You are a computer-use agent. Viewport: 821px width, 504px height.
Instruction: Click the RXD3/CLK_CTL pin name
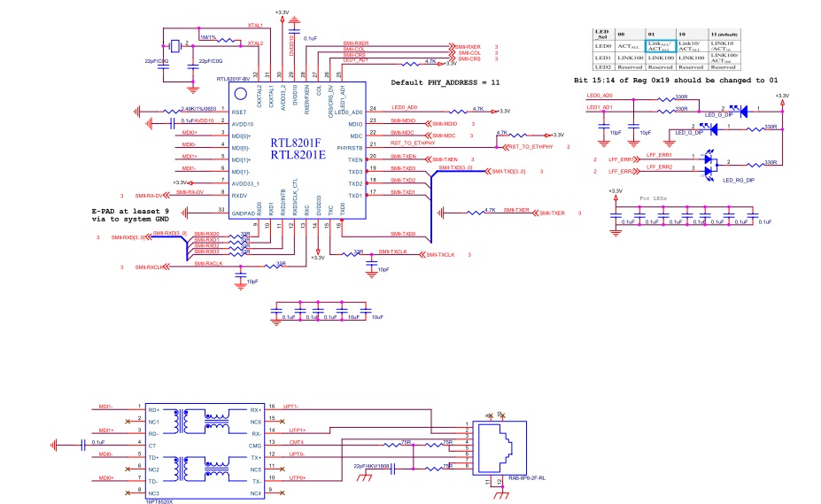[295, 197]
